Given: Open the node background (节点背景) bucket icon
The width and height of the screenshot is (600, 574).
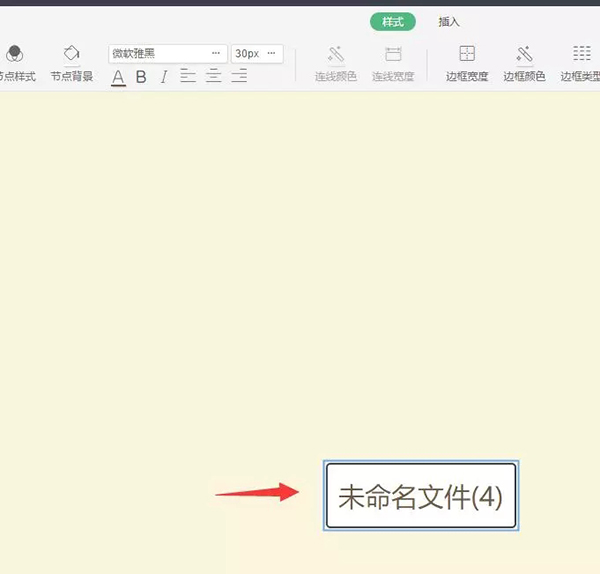Looking at the screenshot, I should tap(72, 53).
